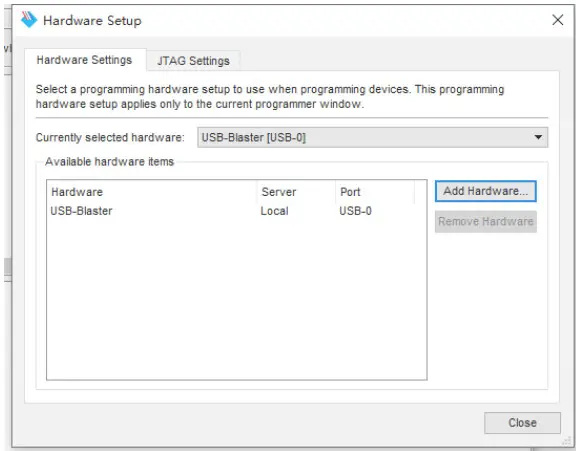This screenshot has width=576, height=451.
Task: Close the dialog with the Close button
Action: (x=522, y=423)
